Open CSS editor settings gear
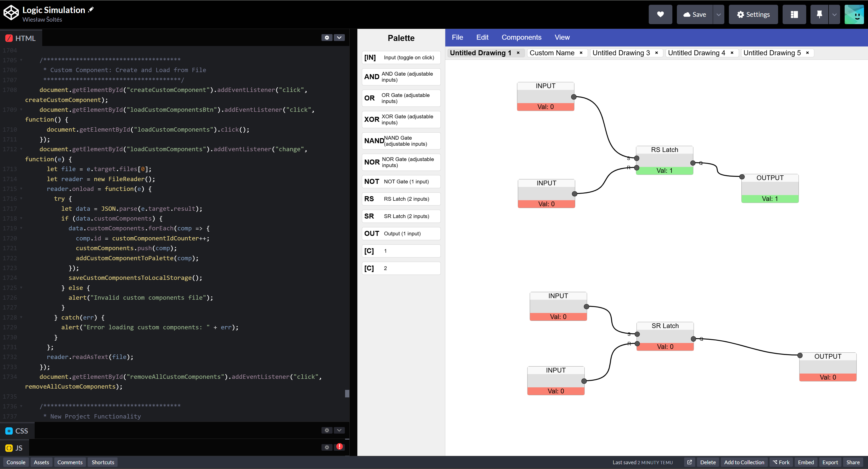Viewport: 868px width, 469px height. click(x=327, y=430)
